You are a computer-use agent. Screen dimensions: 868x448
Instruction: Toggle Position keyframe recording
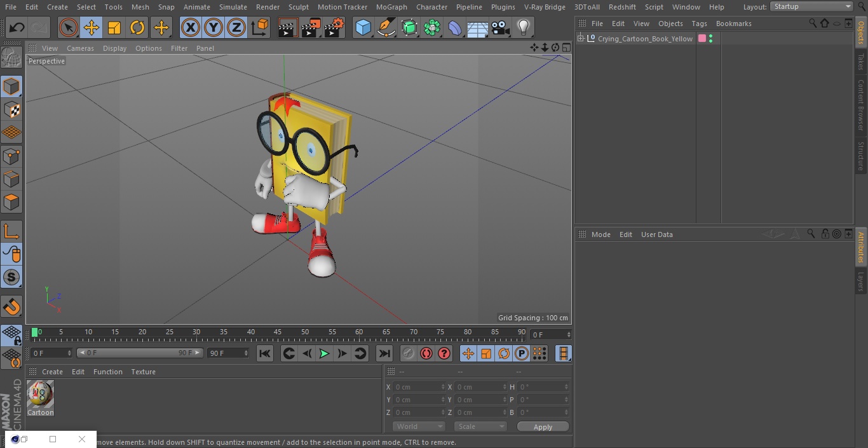(x=468, y=353)
